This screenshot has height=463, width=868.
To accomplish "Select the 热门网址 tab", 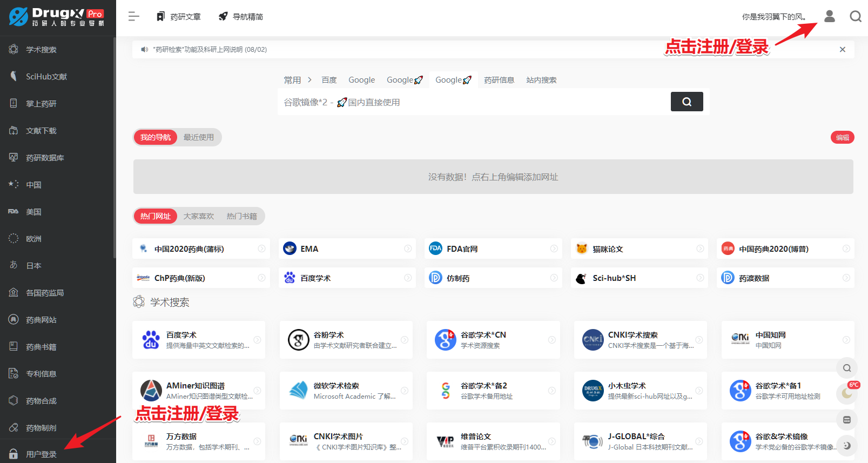I will [156, 216].
